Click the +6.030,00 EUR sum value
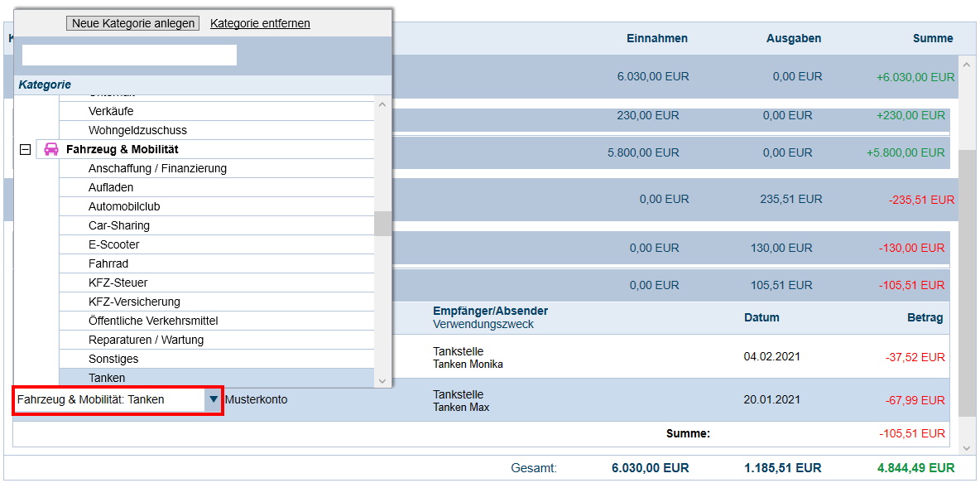The width and height of the screenshot is (980, 483). tap(915, 78)
